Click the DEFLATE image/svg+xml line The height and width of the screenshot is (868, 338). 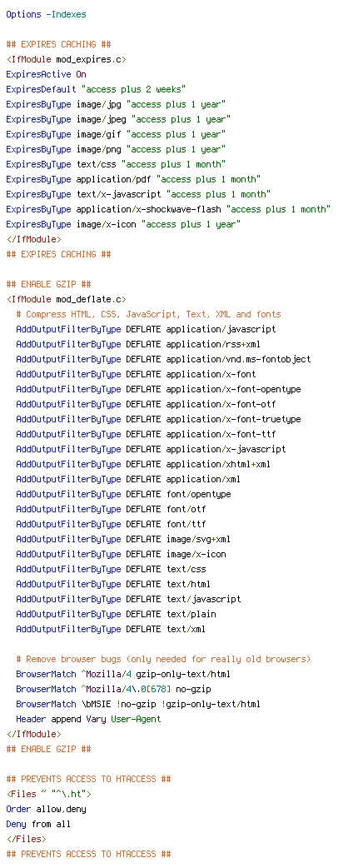(123, 539)
